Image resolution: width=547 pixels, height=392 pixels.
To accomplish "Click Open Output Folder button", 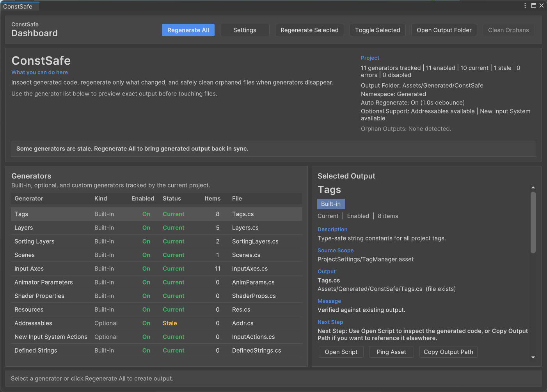I will pyautogui.click(x=444, y=30).
